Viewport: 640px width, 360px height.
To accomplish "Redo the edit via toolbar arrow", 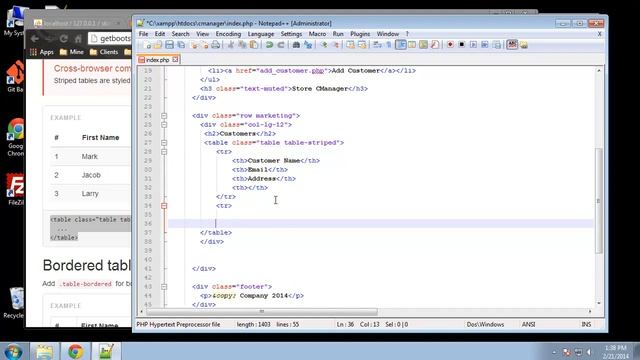I will [x=281, y=45].
